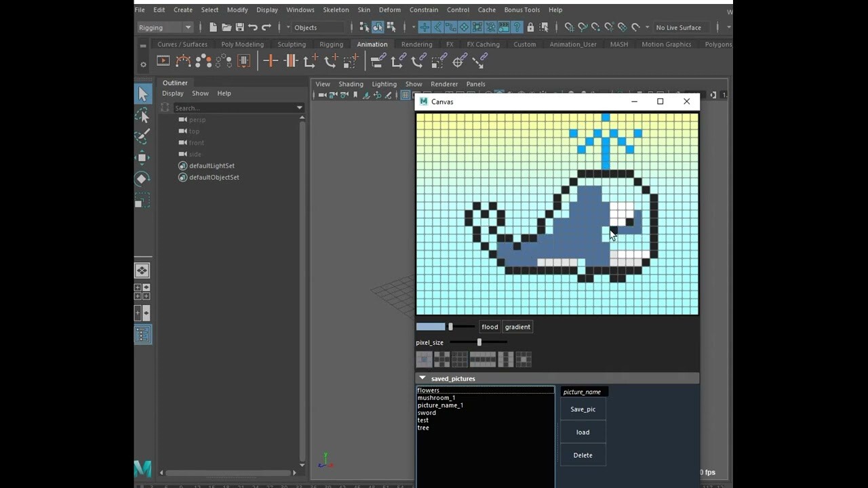This screenshot has width=868, height=488.
Task: Select the Select Tool in the left toolbox
Action: (144, 94)
